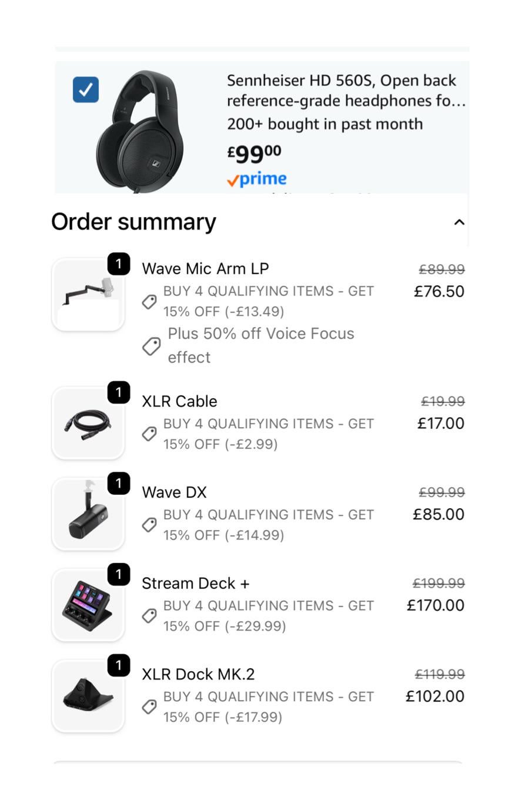Screen dimensions: 532x810
Task: Click the discount tag icon under XLR Dock MK.2
Action: (x=149, y=706)
